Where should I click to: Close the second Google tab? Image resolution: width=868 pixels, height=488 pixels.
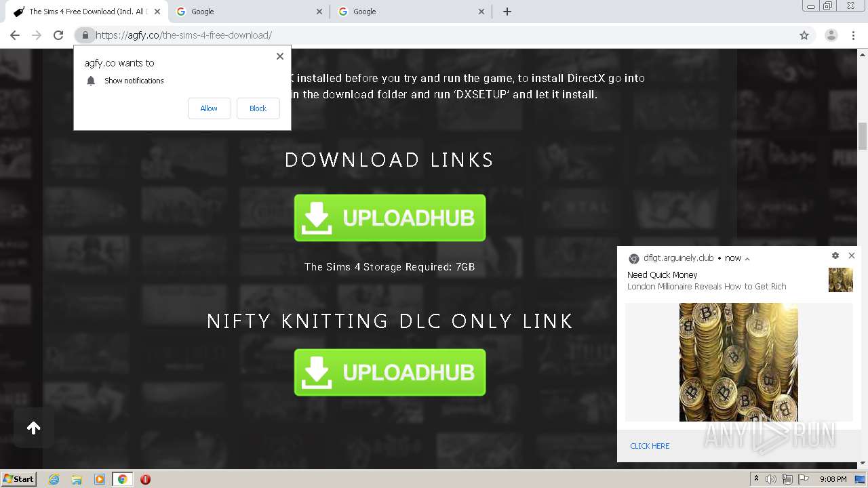(x=481, y=12)
